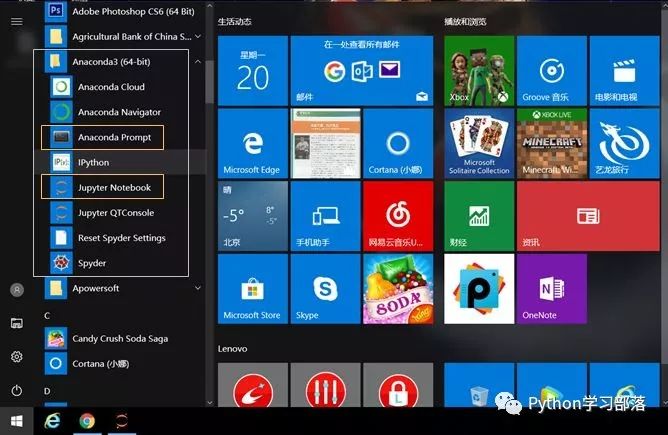Click the 播放和浏览 tile group title

tap(465, 21)
